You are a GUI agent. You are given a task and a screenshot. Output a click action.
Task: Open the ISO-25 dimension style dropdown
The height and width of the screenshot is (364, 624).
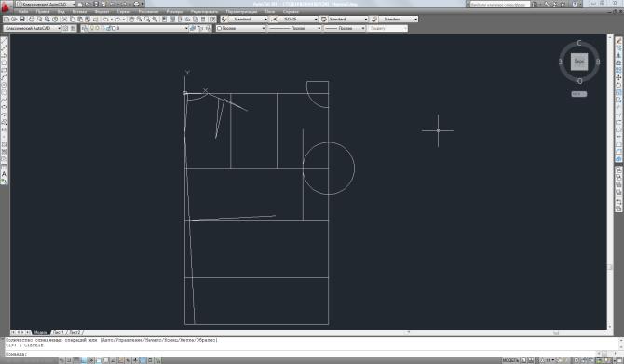[x=298, y=20]
